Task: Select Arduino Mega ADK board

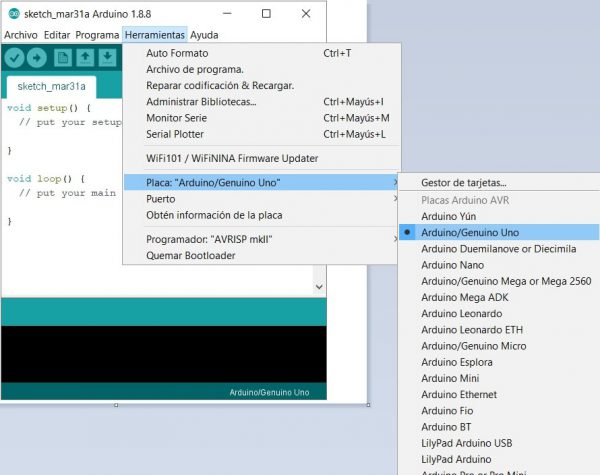Action: (499, 297)
